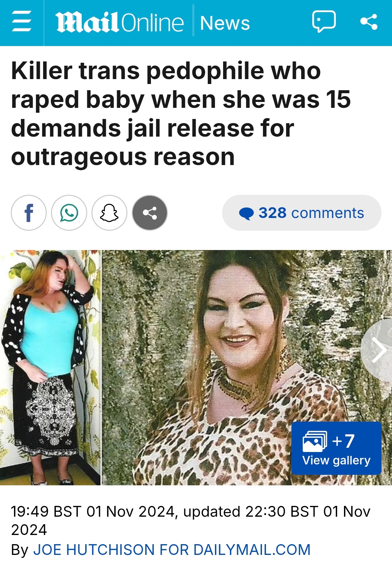
Task: Tap the article publication timestamp
Action: pos(191,520)
